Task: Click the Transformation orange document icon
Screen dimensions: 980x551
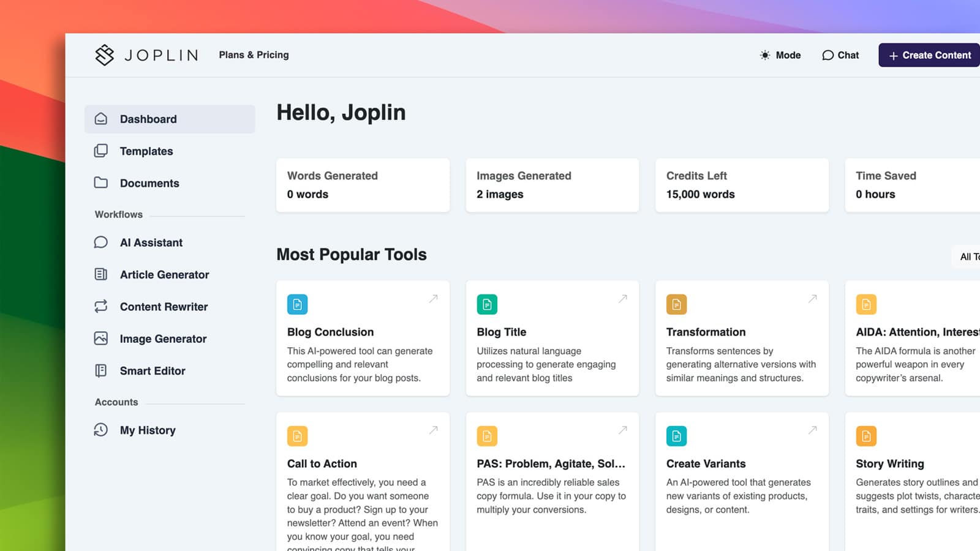Action: pyautogui.click(x=677, y=304)
